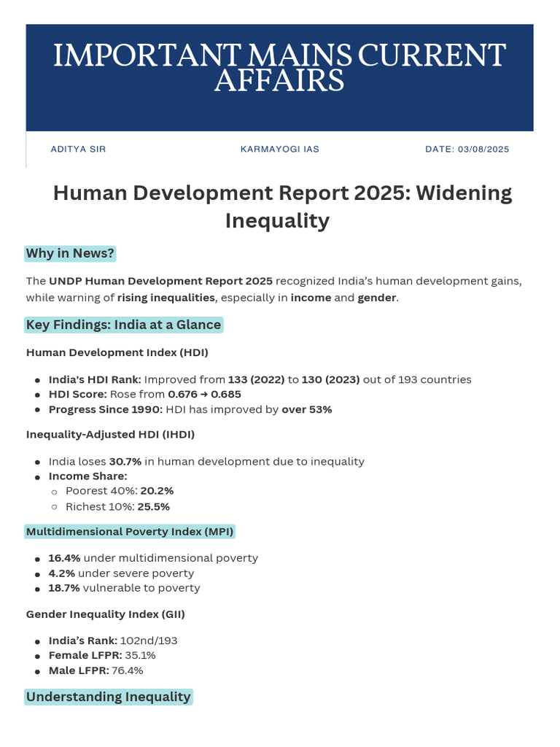The width and height of the screenshot is (560, 747).
Task: Click the 'Richest 10%: 25.5%' sub-bullet
Action: pos(117,507)
